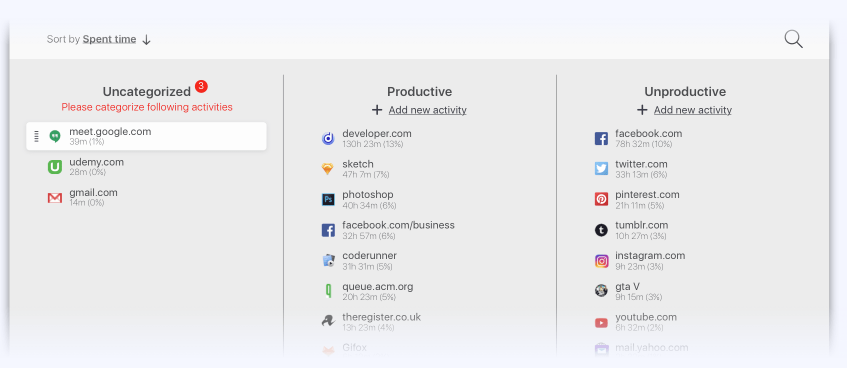The width and height of the screenshot is (847, 368).
Task: Click the Gmail envelope icon
Action: point(55,198)
